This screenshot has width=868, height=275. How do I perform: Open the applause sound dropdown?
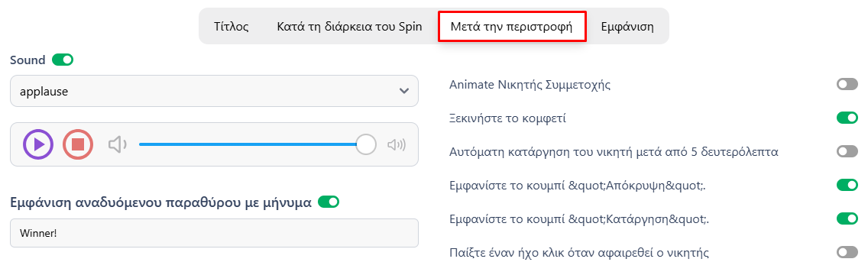pos(214,92)
